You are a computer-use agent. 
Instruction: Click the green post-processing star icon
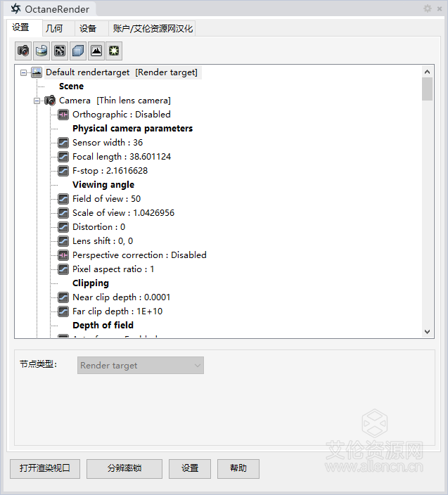pyautogui.click(x=114, y=51)
